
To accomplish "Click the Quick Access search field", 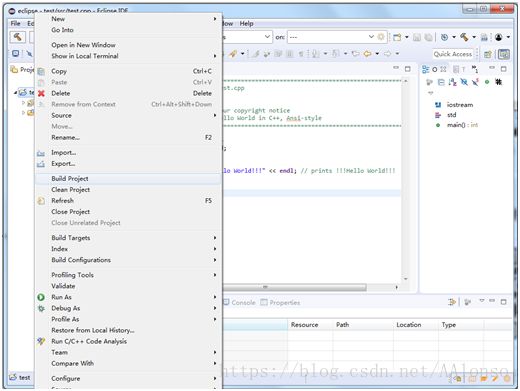I will (453, 54).
